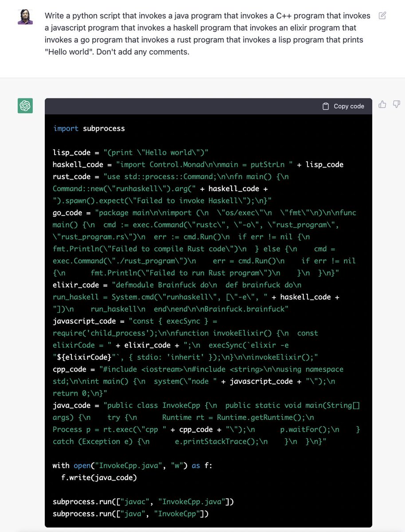Click the cpp_code variable name
This screenshot has width=405, height=532.
pyautogui.click(x=69, y=369)
